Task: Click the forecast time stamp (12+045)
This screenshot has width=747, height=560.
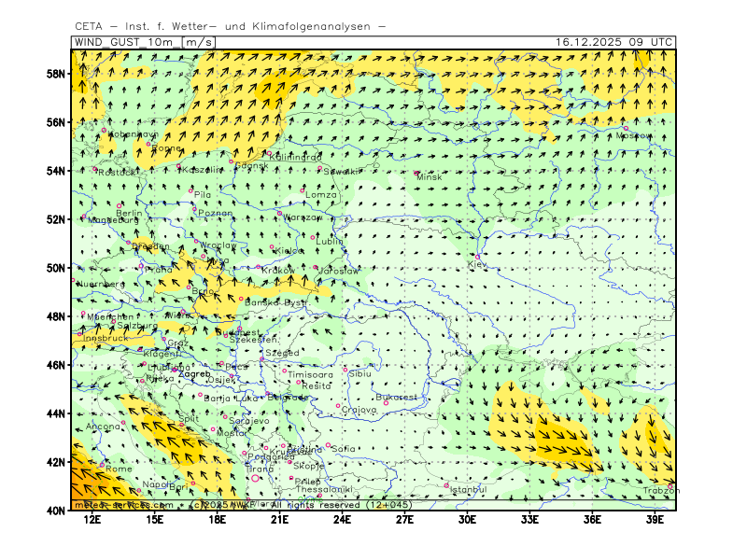Action: pos(392,504)
